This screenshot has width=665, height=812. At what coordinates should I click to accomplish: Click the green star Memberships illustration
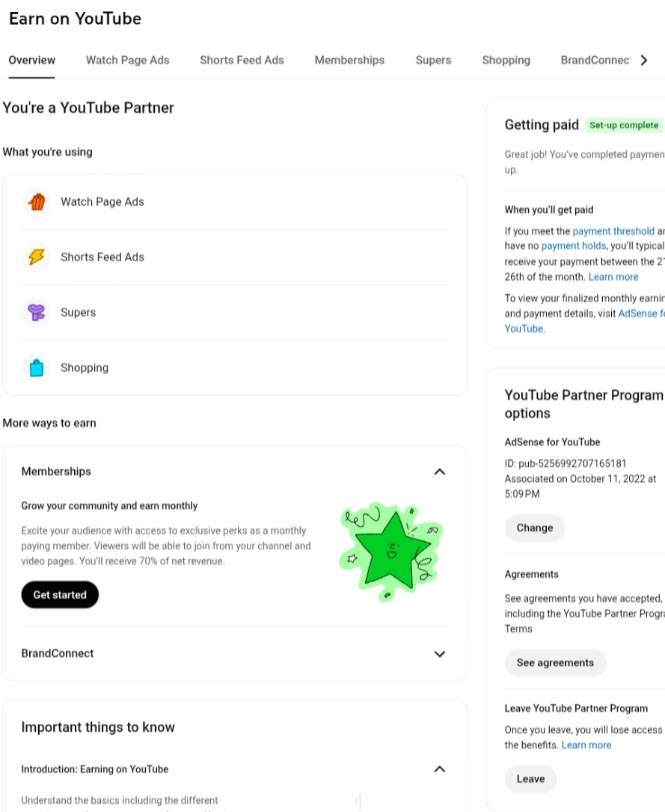coord(390,552)
